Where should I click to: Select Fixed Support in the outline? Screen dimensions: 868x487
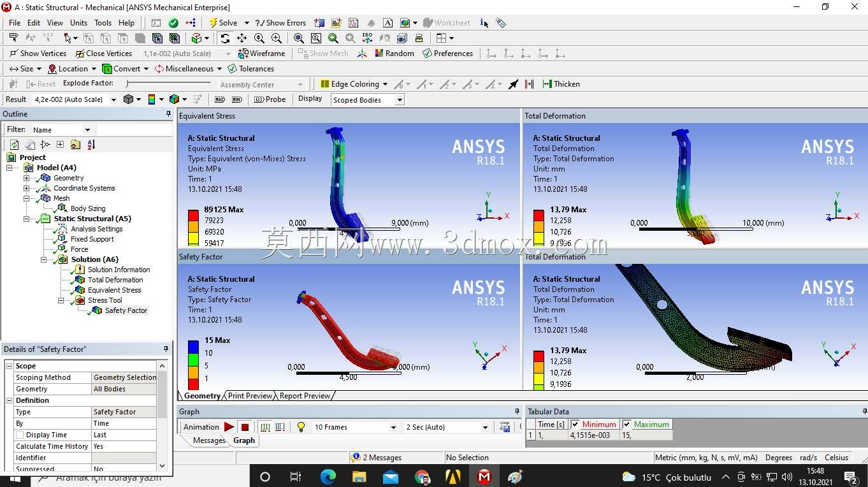[92, 239]
